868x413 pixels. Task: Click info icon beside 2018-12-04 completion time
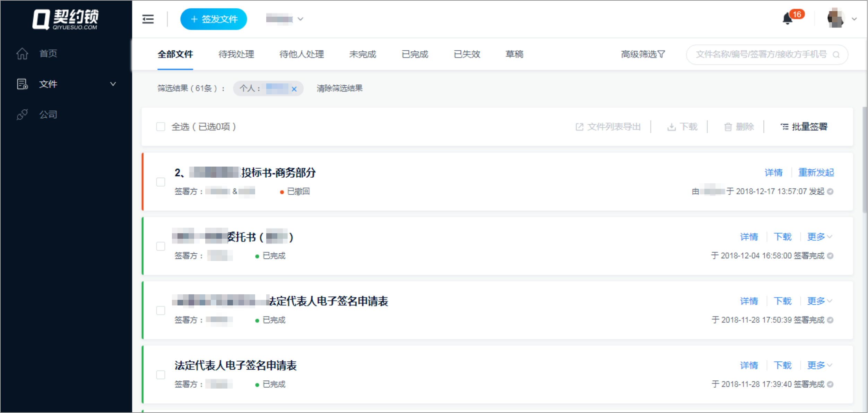click(x=830, y=256)
